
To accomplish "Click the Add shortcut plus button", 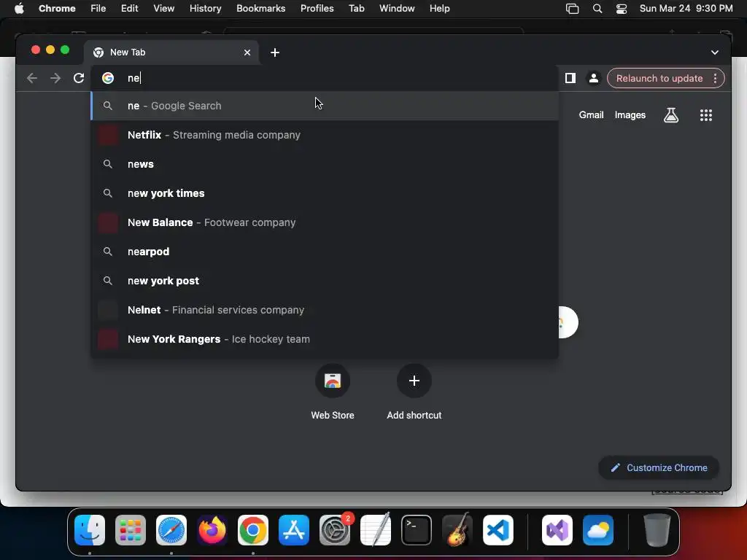I will 414,381.
